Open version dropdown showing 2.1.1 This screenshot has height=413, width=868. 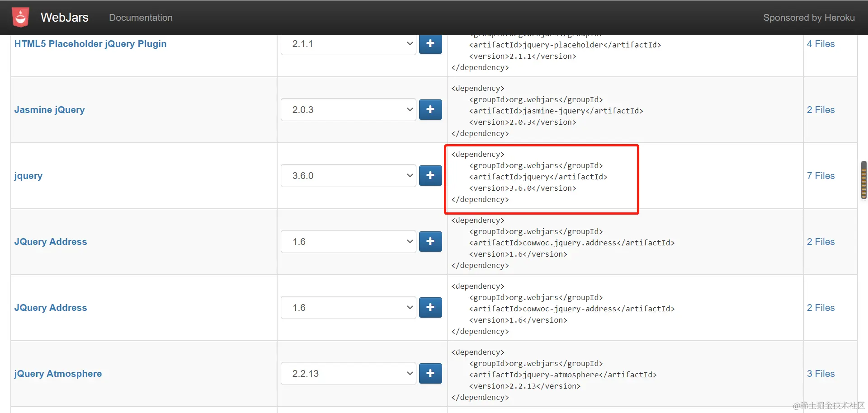click(348, 44)
